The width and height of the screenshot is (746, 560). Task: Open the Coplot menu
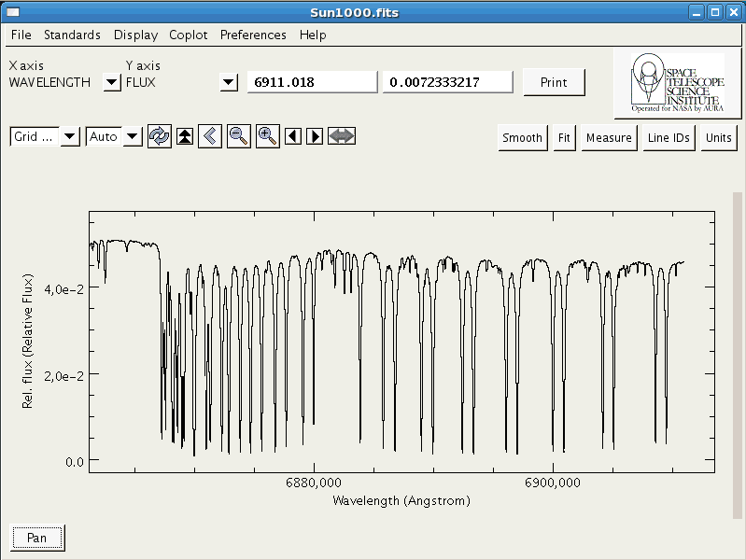[x=189, y=35]
